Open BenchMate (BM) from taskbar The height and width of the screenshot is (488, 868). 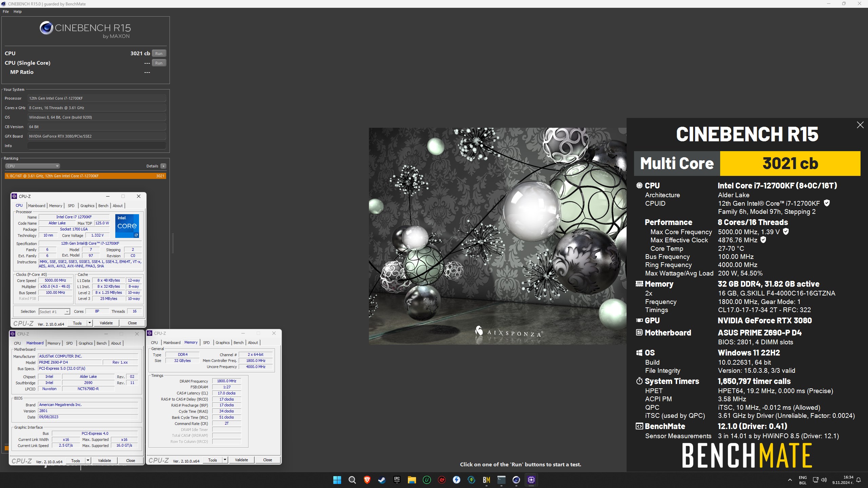coord(486,480)
